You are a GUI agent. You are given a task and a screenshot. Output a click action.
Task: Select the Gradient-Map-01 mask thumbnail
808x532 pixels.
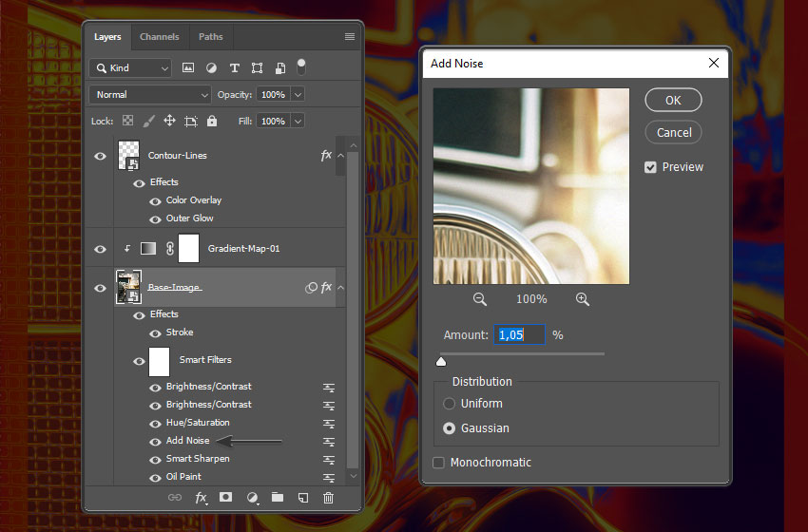(x=188, y=248)
